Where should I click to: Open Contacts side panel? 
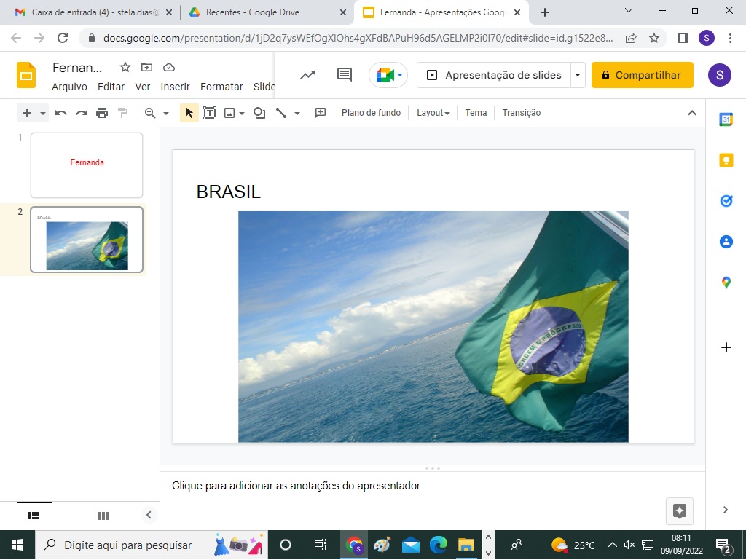726,242
